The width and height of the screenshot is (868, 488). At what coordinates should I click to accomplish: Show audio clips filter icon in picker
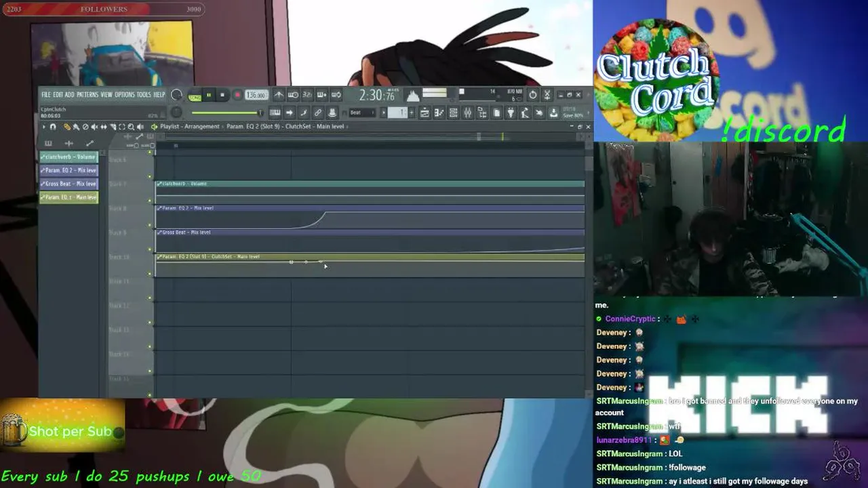68,143
